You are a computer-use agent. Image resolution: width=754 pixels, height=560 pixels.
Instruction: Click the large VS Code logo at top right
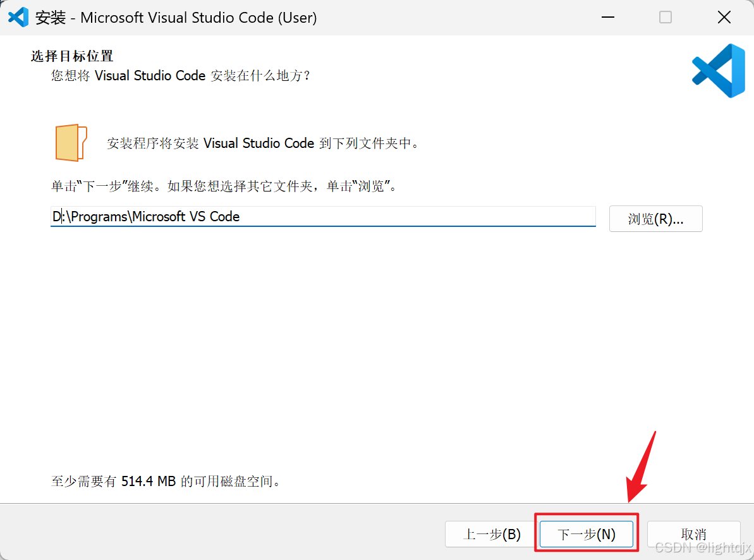coord(719,71)
